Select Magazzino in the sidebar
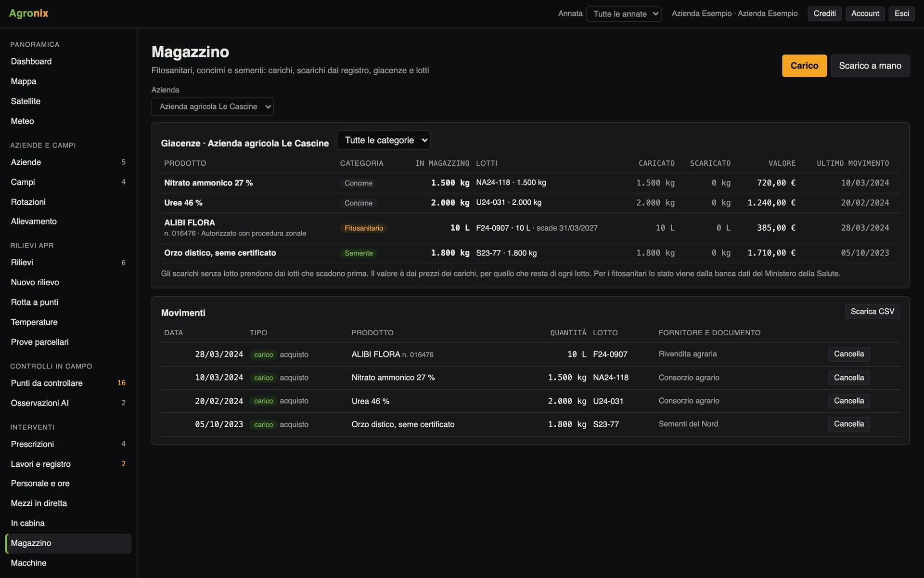 pyautogui.click(x=68, y=543)
